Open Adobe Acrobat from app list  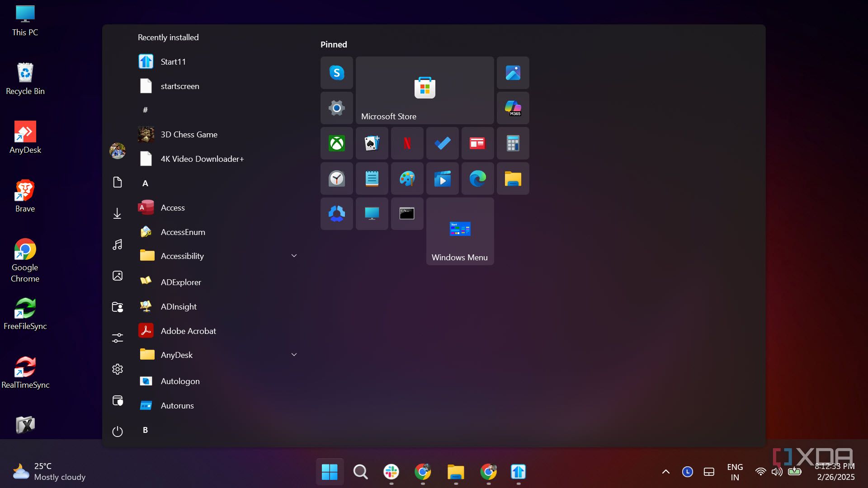[188, 331]
